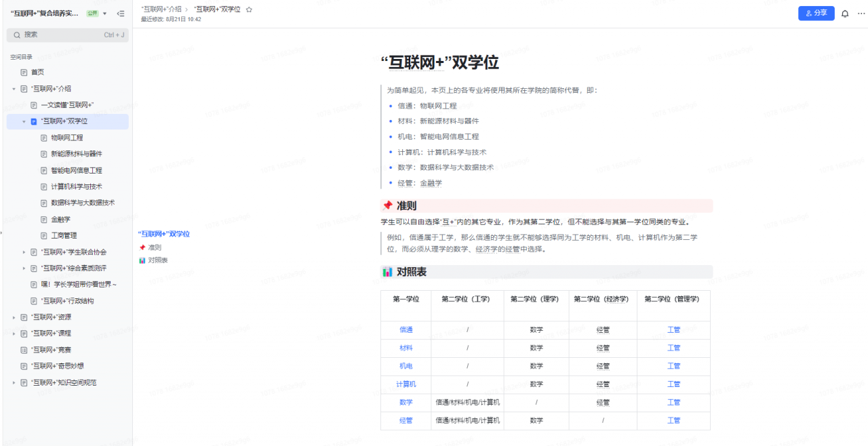
Task: Click the blue 分享 button
Action: tap(816, 14)
